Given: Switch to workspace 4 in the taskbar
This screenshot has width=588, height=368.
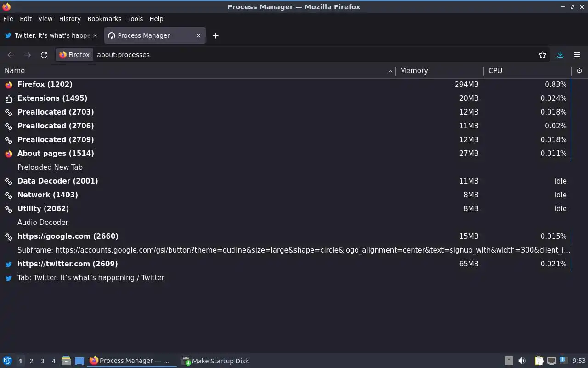Looking at the screenshot, I should coord(53,361).
